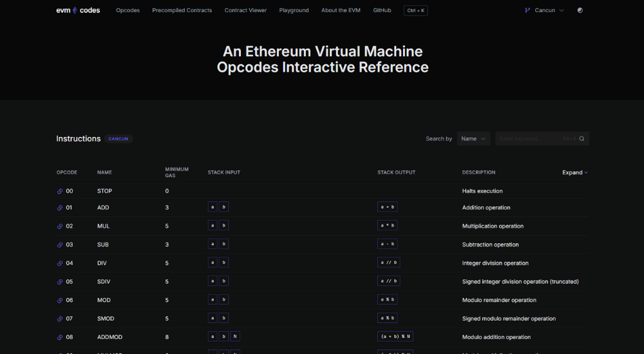This screenshot has height=354, width=644.
Task: Copy link icon for opcode 02
Action: pos(59,227)
